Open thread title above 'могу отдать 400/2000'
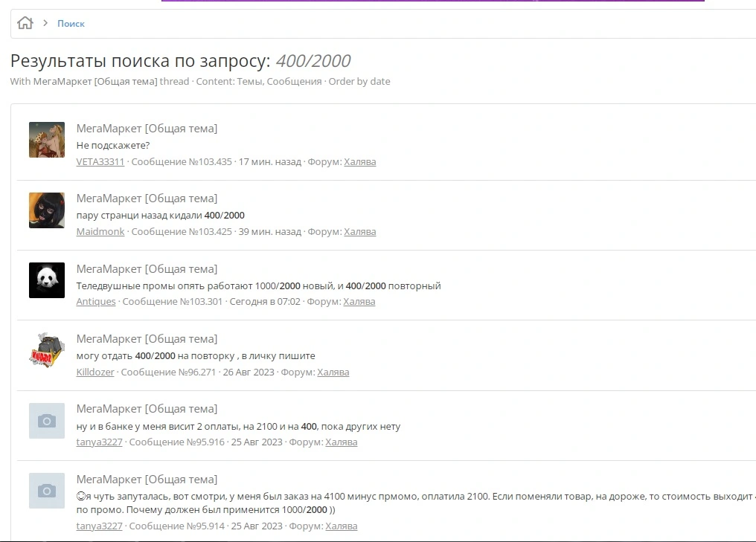Viewport: 756px width, 542px height. pos(147,339)
